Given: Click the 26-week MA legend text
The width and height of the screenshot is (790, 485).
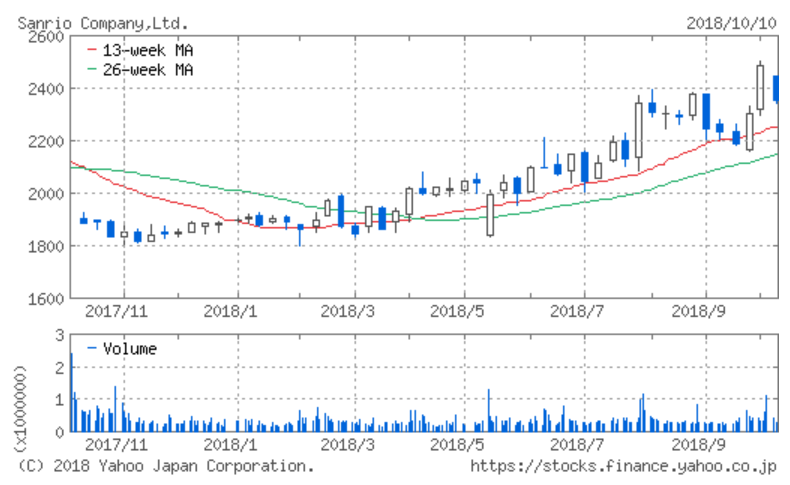Looking at the screenshot, I should click(148, 69).
